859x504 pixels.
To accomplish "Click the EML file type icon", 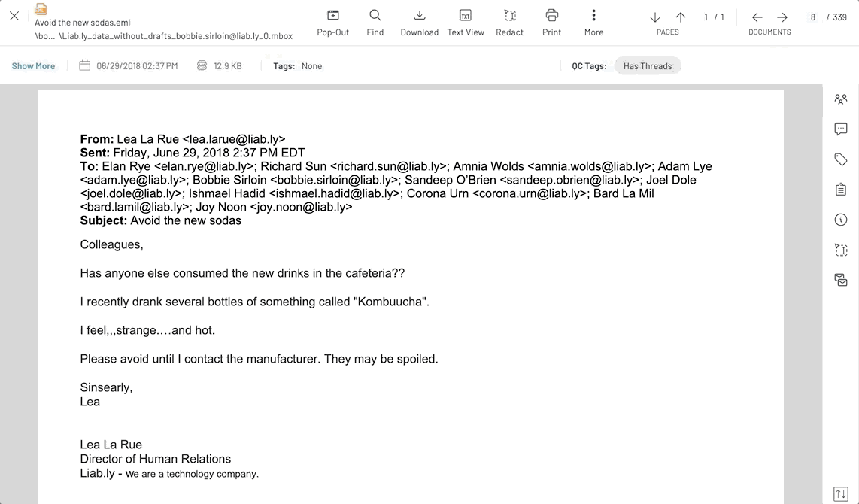I will coord(41,9).
